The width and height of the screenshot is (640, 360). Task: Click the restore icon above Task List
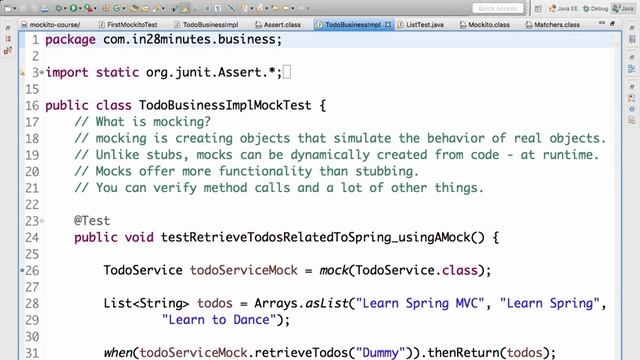pyautogui.click(x=632, y=28)
